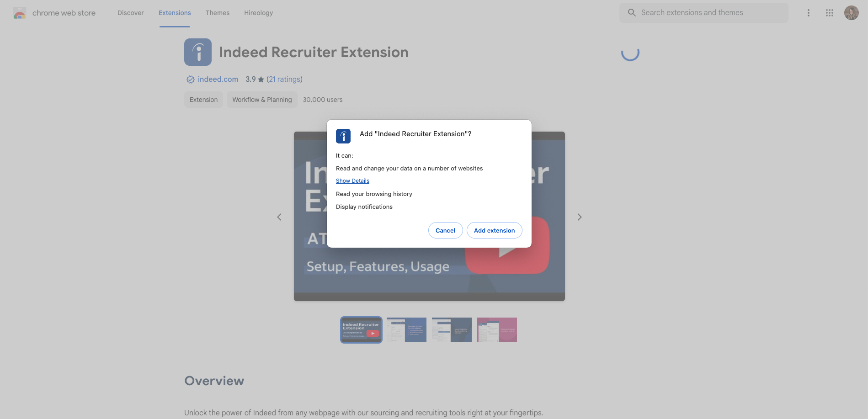Viewport: 868px width, 419px height.
Task: Go to next screenshot with right chevron
Action: pos(580,217)
